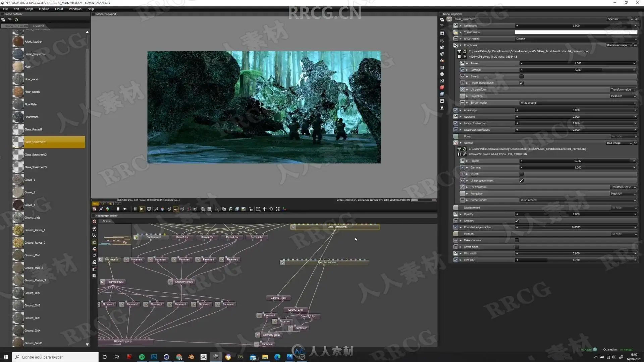644x362 pixels.
Task: Open the Specular material type dropdown
Action: tap(620, 19)
